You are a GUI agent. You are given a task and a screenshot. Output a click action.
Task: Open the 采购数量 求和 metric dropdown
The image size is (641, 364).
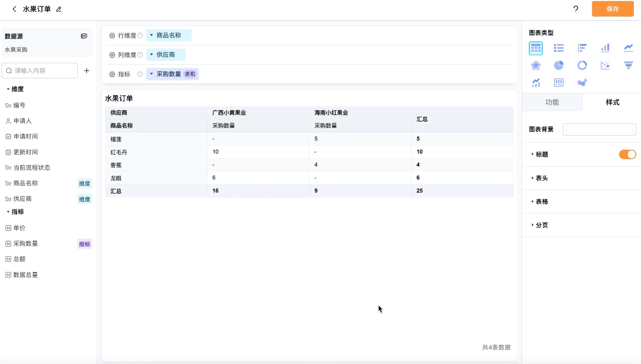(x=172, y=74)
